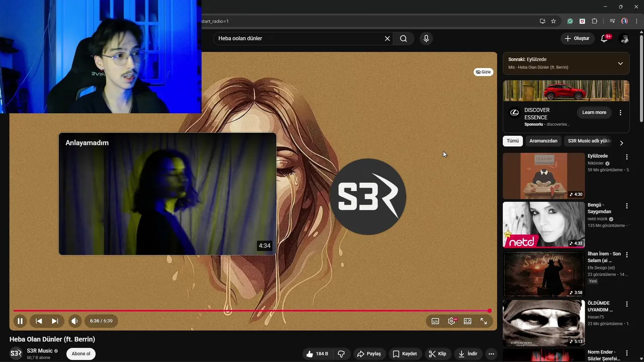This screenshot has height=362, width=644.
Task: Switch to theater mode view
Action: 467,321
